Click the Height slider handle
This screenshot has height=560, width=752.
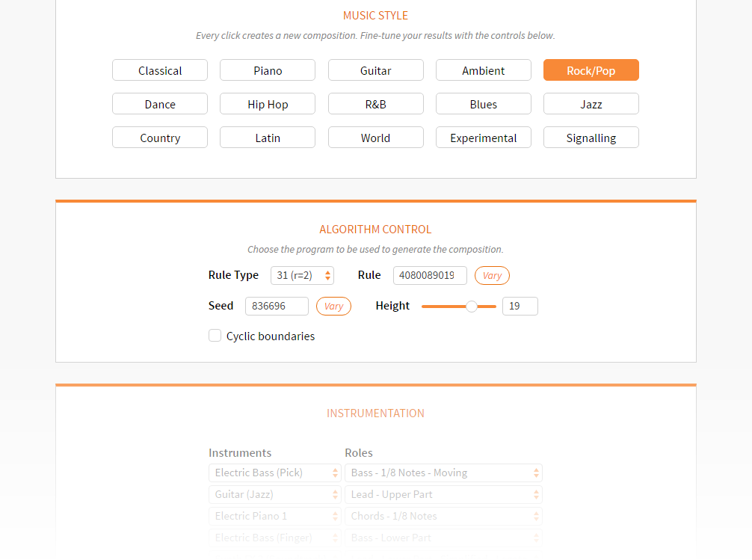(472, 306)
